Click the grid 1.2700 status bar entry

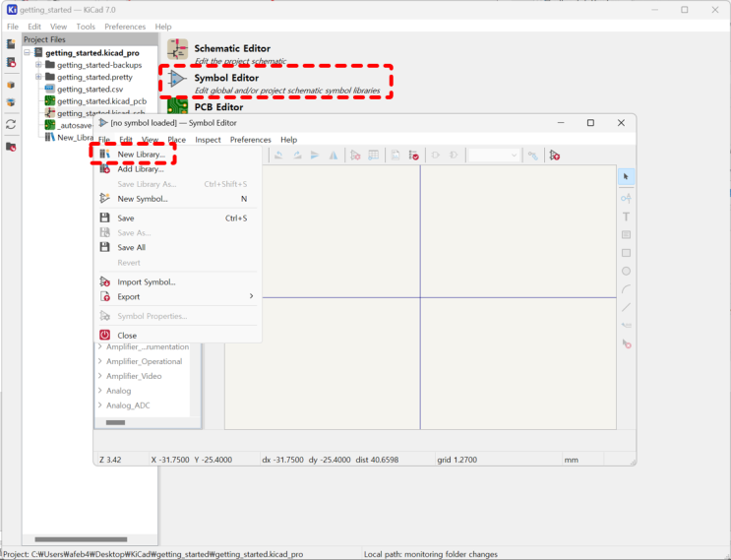(x=457, y=460)
